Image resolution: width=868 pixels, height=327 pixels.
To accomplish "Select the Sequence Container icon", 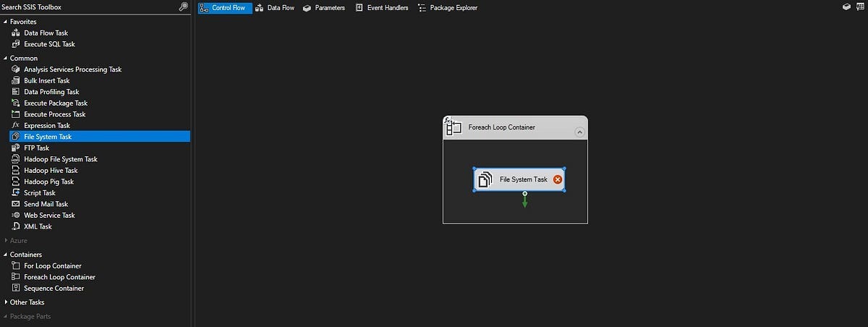I will pos(17,288).
